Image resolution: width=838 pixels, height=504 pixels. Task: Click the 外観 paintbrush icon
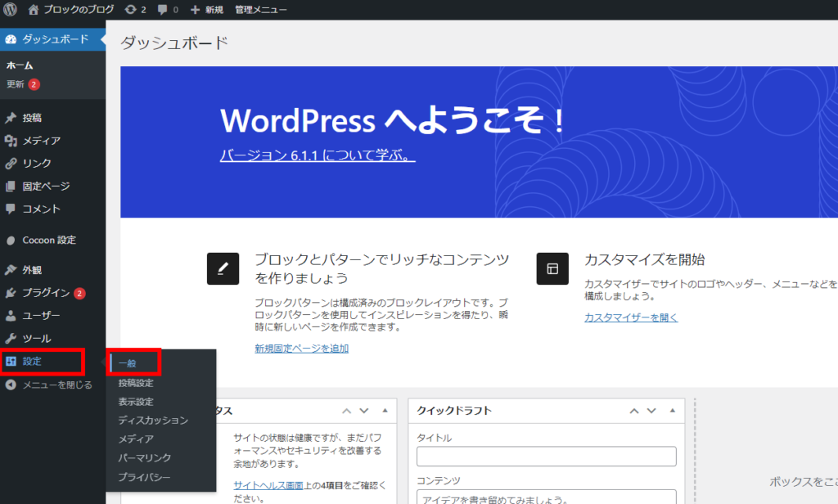point(11,270)
